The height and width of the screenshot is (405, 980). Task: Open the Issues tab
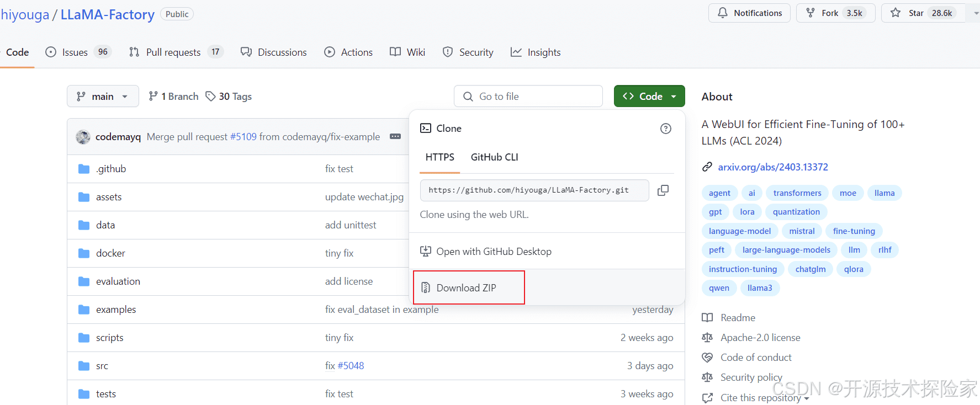point(78,52)
